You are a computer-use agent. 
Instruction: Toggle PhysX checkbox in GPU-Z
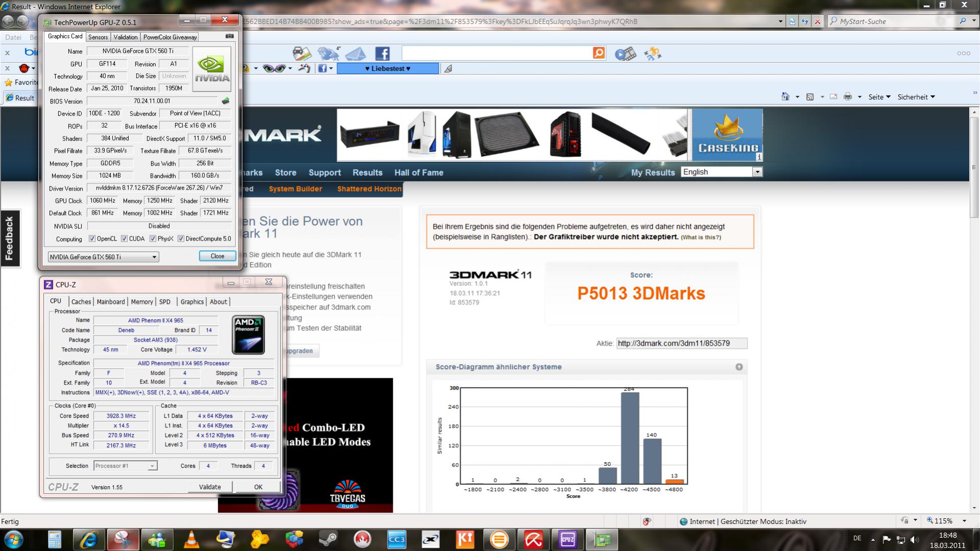[153, 238]
